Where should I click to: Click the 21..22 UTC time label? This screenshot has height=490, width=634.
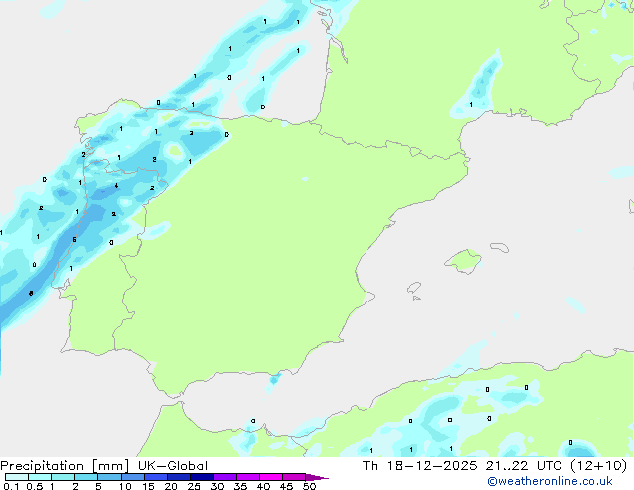[x=523, y=466]
